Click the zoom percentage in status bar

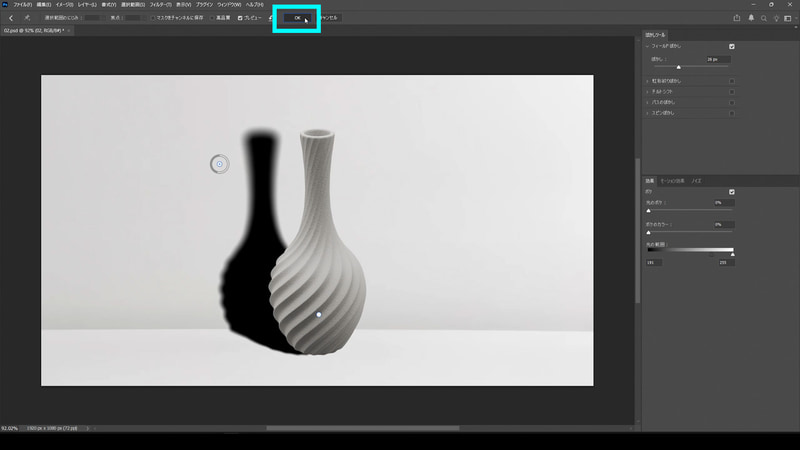[10, 429]
